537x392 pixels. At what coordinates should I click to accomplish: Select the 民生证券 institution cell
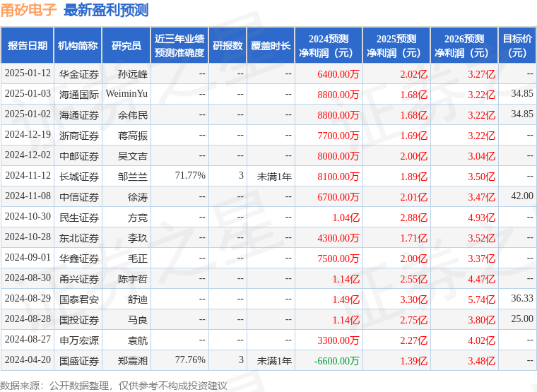click(79, 218)
